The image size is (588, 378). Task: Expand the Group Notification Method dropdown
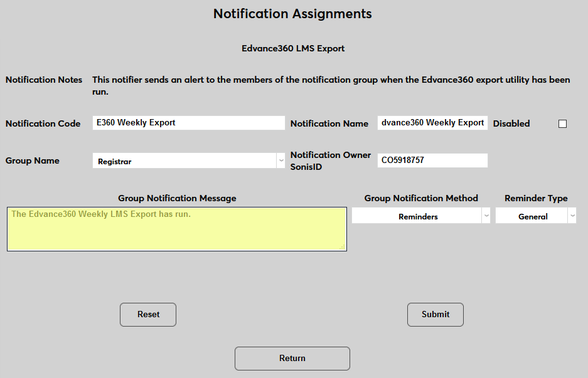pos(420,216)
